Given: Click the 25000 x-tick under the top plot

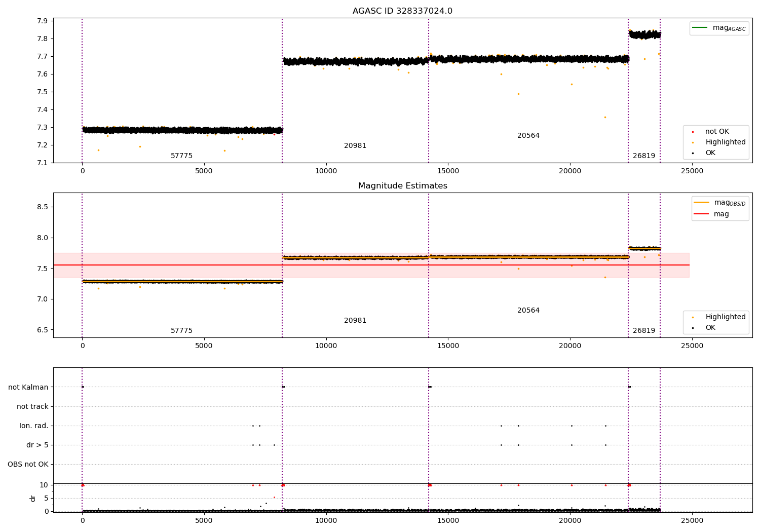Looking at the screenshot, I should [692, 171].
